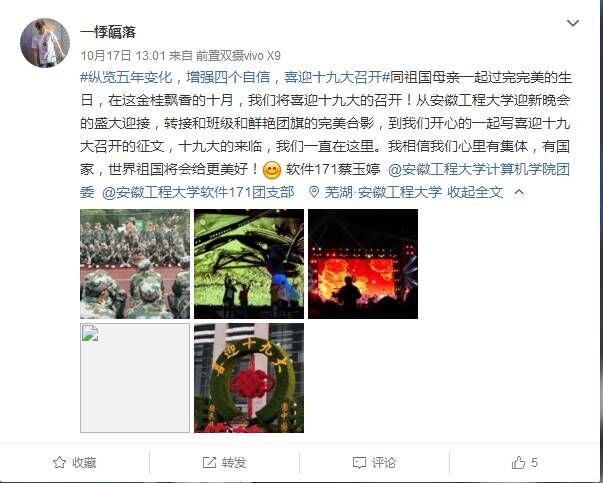Click the poster's round avatar photo

coord(45,43)
